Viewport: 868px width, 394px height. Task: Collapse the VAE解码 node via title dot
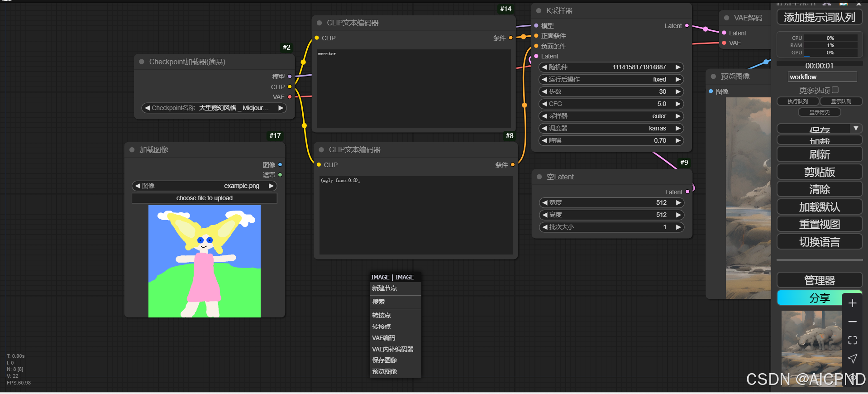point(726,18)
